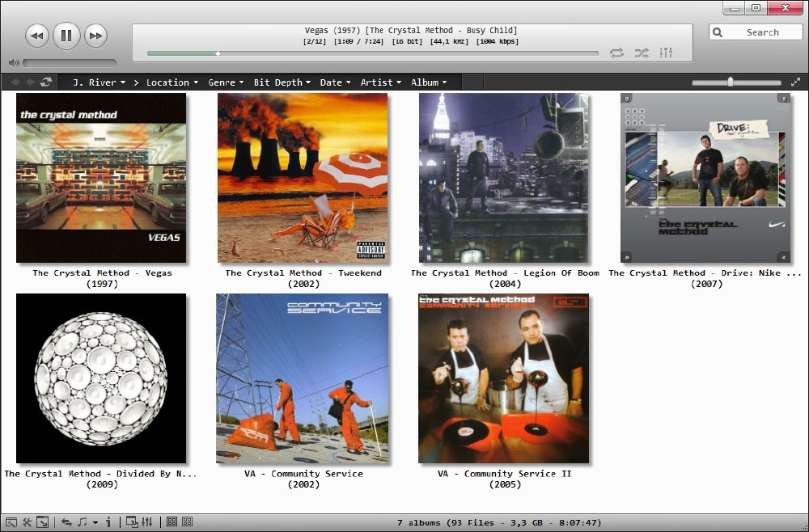Open the Album dropdown
This screenshot has width=809, height=532.
pos(429,82)
